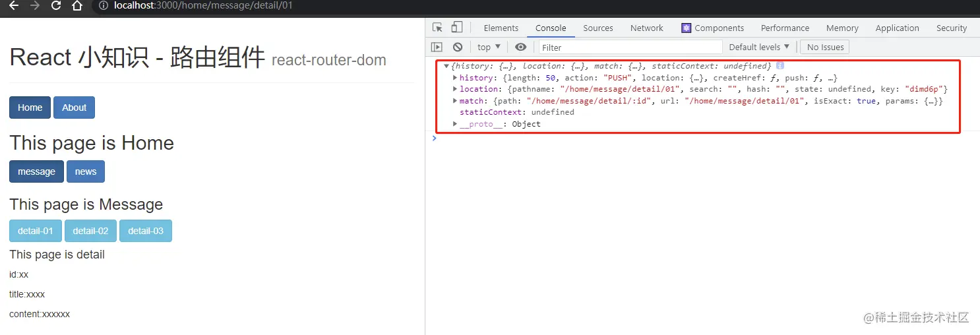This screenshot has height=335, width=980.
Task: Open the Default levels dropdown
Action: coord(759,47)
